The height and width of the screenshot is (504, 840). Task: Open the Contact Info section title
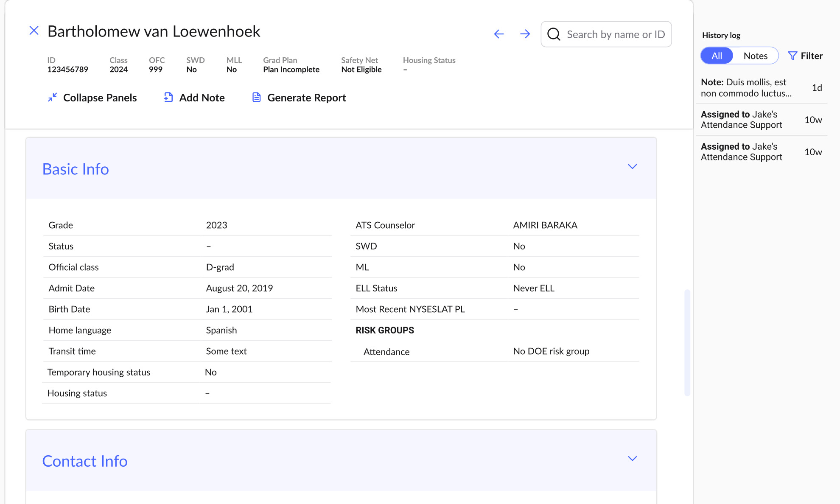click(x=85, y=461)
